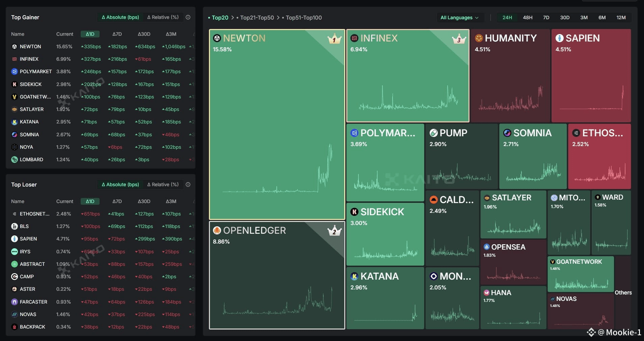Click the IRYS logo icon in Top Loser list
Image resolution: width=644 pixels, height=341 pixels.
(x=14, y=252)
